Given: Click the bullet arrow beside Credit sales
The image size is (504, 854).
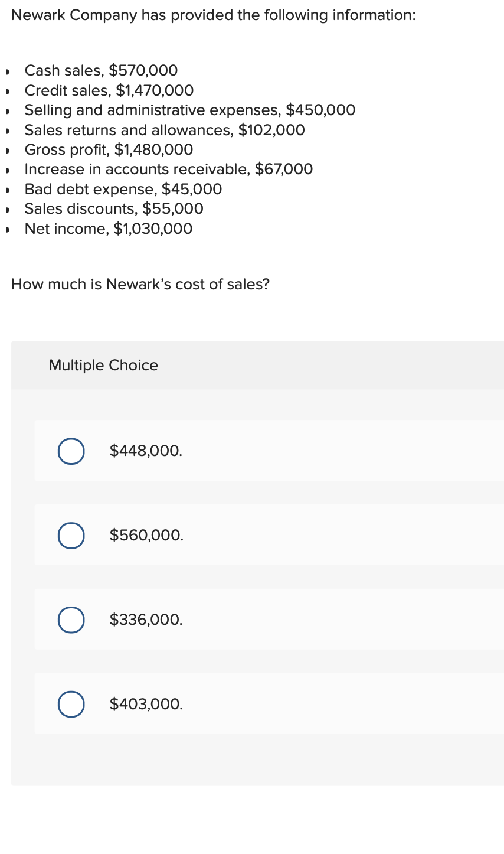Looking at the screenshot, I should click(x=8, y=91).
